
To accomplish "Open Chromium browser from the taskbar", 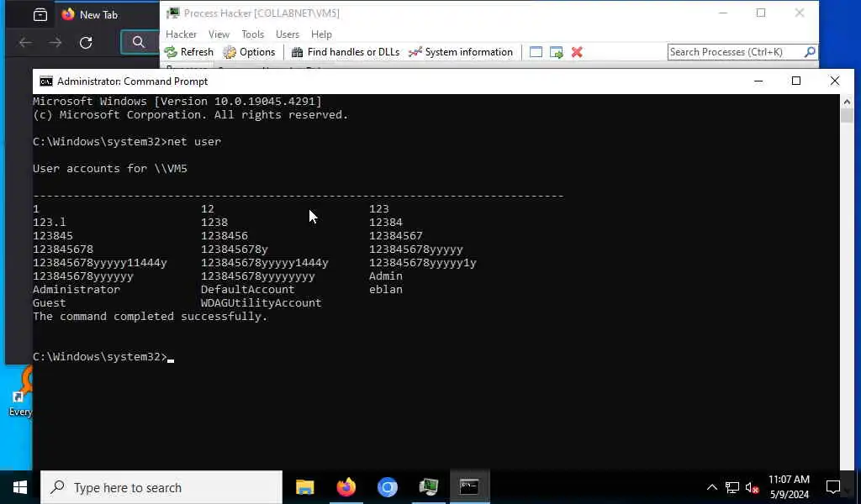I will point(387,487).
